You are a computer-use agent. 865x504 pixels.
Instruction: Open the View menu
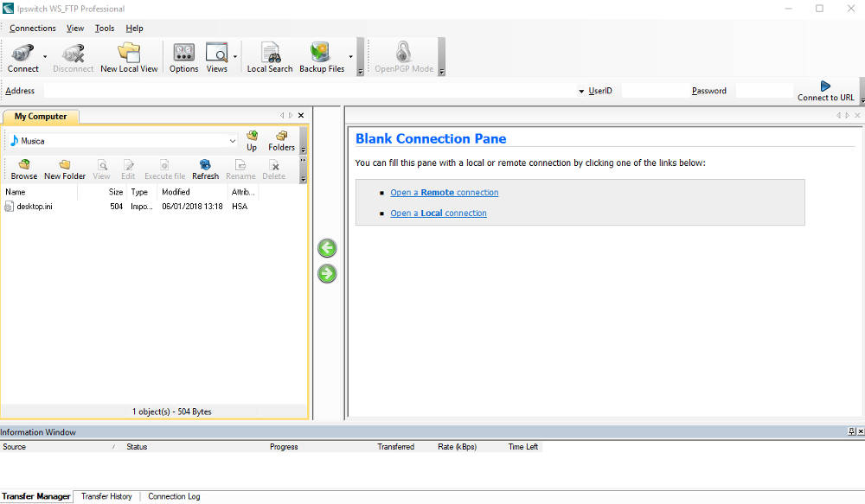pyautogui.click(x=75, y=29)
